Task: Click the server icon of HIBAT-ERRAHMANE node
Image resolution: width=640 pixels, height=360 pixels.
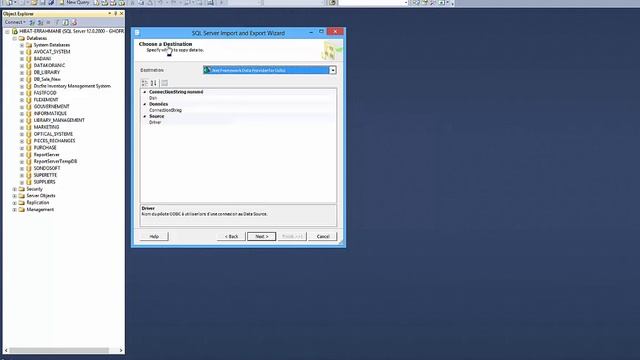Action: pos(15,31)
